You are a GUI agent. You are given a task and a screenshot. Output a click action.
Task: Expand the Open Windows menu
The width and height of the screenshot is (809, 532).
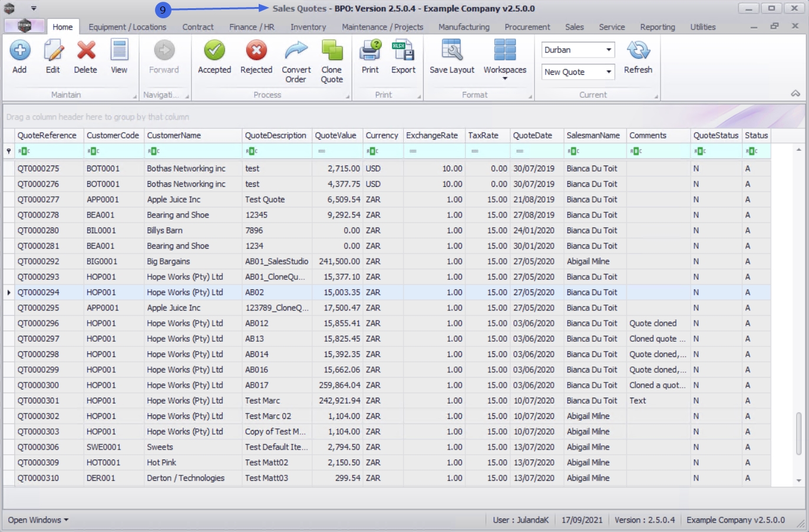(38, 520)
